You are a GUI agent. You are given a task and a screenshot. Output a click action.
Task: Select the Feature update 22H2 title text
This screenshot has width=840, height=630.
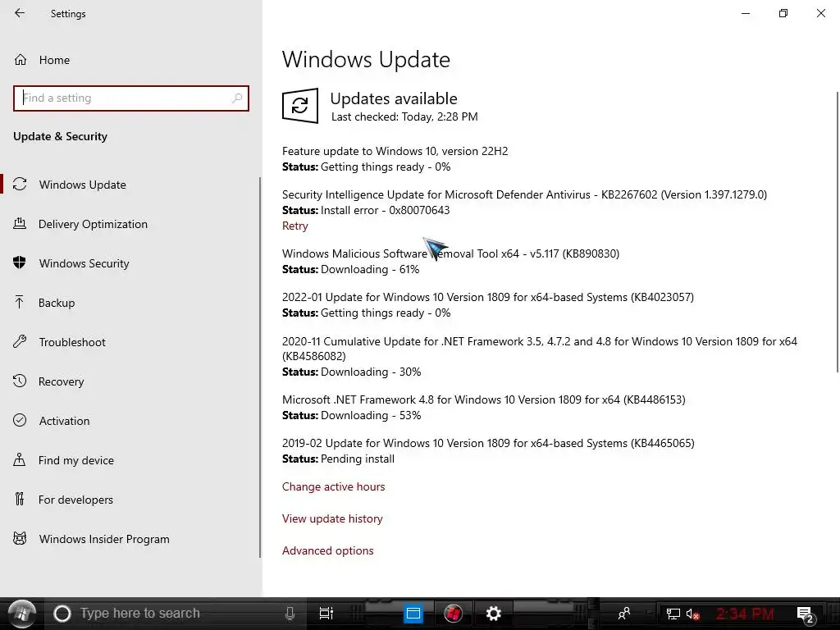click(395, 151)
